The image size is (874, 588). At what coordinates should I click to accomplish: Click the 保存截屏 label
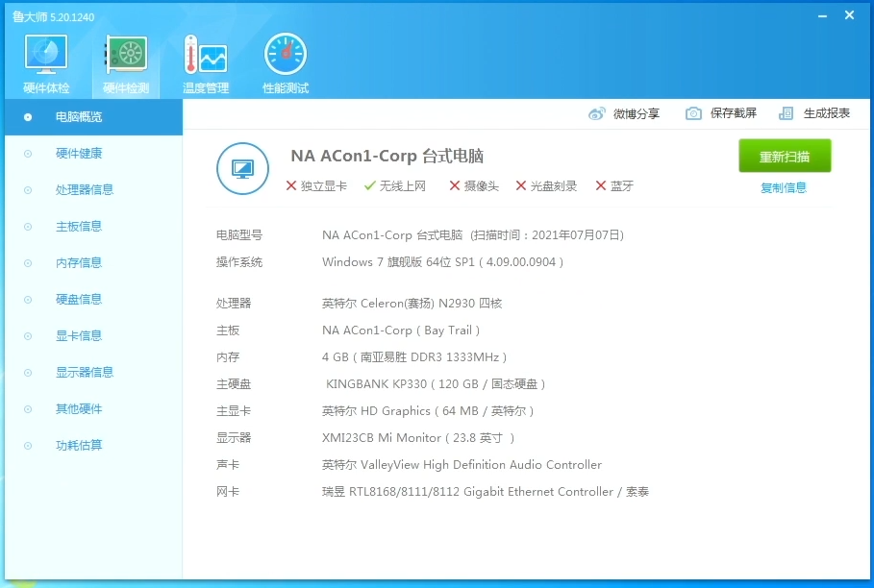point(734,113)
